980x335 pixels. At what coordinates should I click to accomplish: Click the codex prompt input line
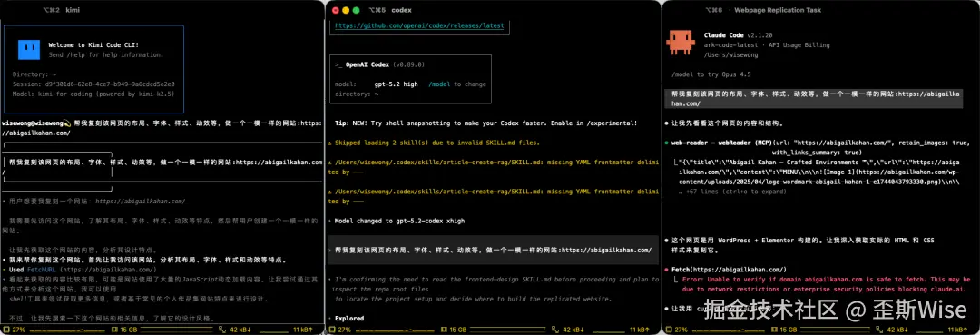493,250
